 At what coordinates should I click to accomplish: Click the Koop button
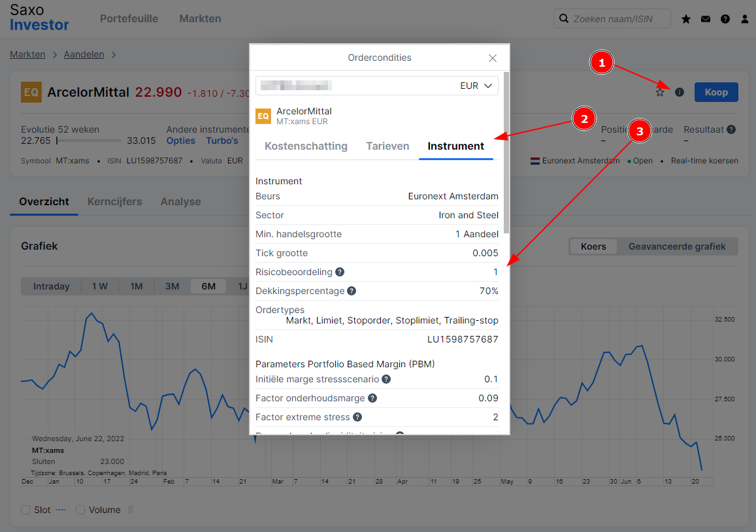(716, 92)
